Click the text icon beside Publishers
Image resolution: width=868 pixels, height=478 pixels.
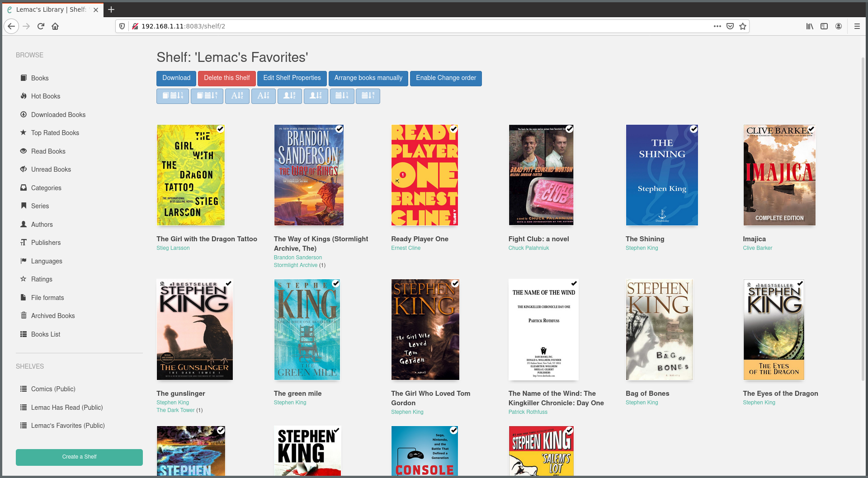click(x=24, y=242)
